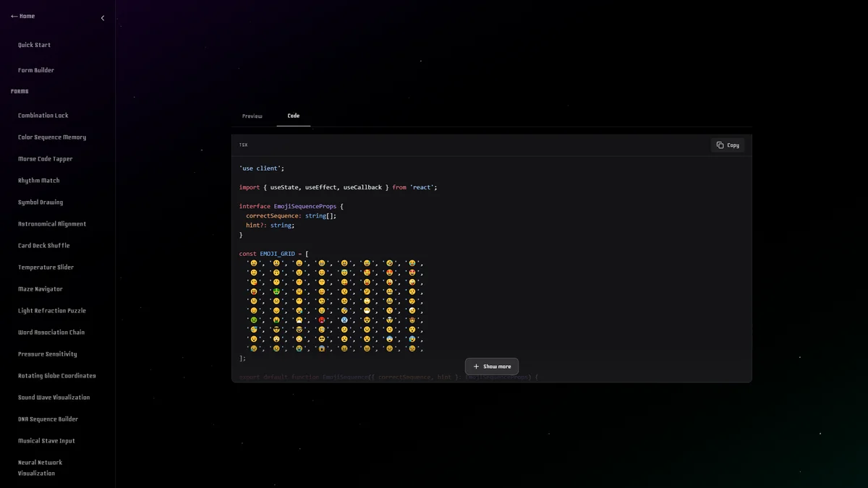Navigate to Maze Navigator
This screenshot has height=488, width=868.
[41, 289]
